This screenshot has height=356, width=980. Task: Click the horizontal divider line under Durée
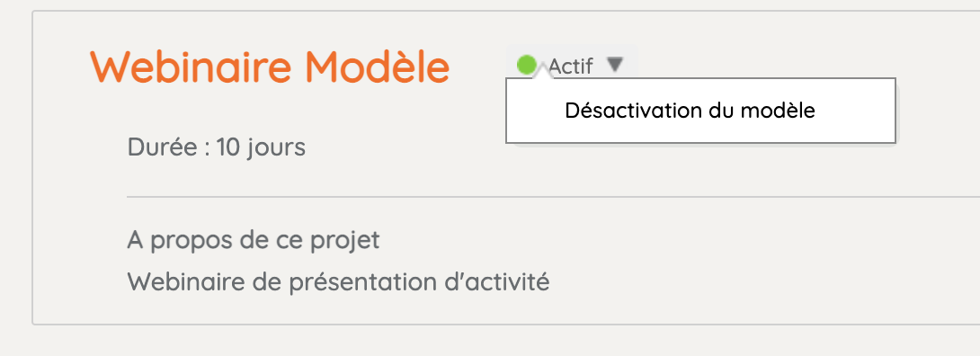[553, 197]
